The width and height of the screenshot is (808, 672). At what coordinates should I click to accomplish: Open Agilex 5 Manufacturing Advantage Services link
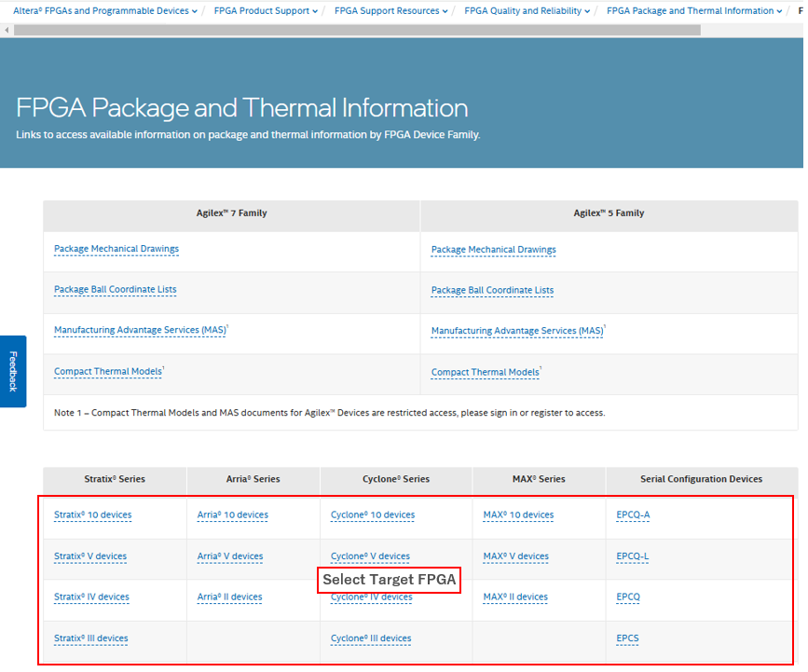(x=517, y=331)
